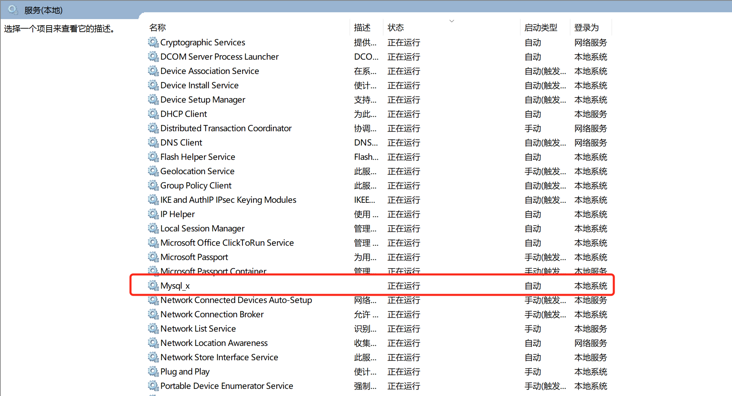Click the Network Location Awareness gear icon

click(153, 343)
